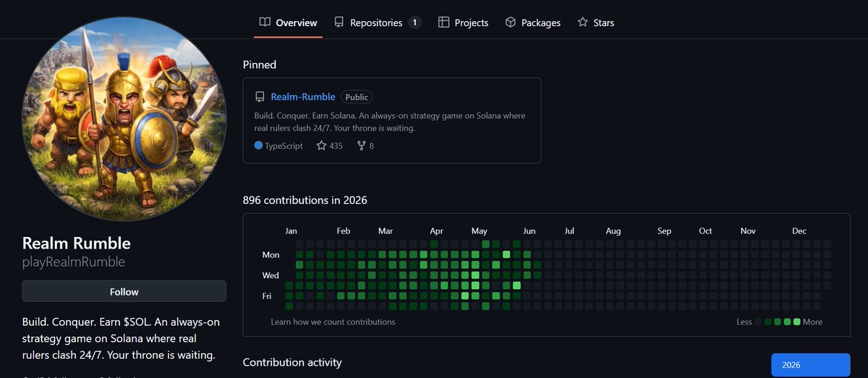The image size is (868, 378).
Task: Click the Realm-Rumble repository description text
Action: click(x=390, y=121)
